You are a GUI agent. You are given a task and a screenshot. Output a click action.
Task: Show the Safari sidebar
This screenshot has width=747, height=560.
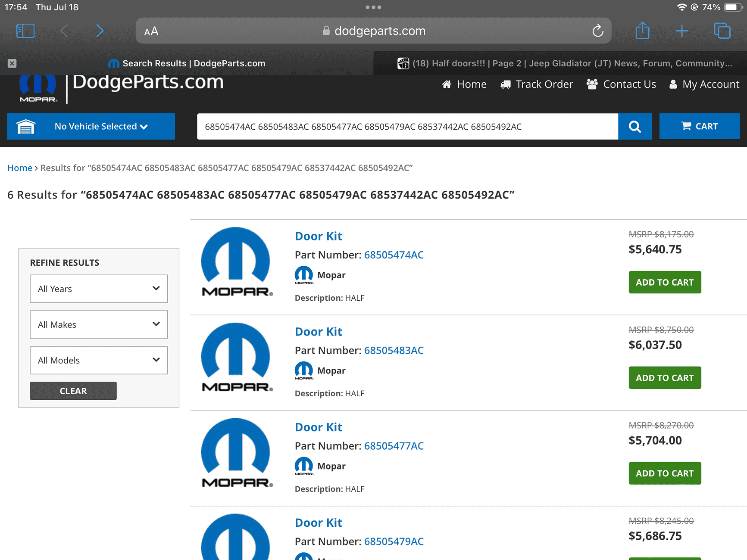(25, 31)
